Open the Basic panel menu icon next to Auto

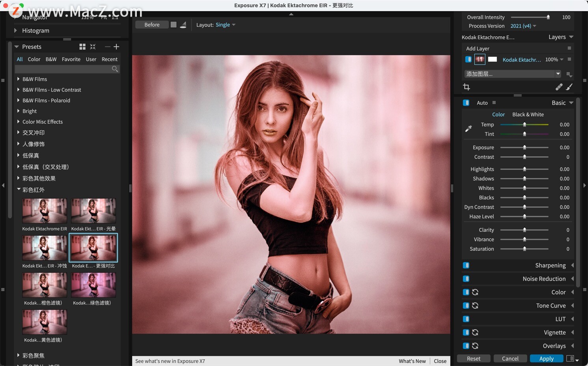click(494, 103)
